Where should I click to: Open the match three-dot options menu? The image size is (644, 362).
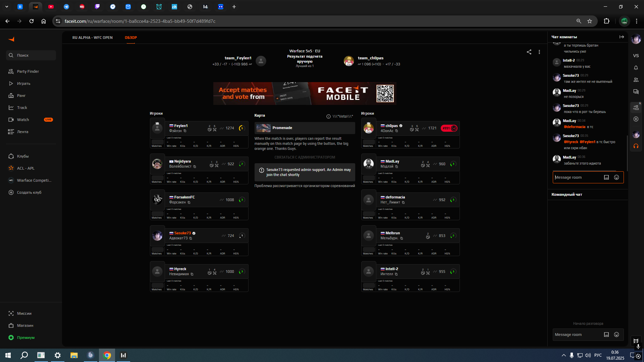tap(539, 52)
